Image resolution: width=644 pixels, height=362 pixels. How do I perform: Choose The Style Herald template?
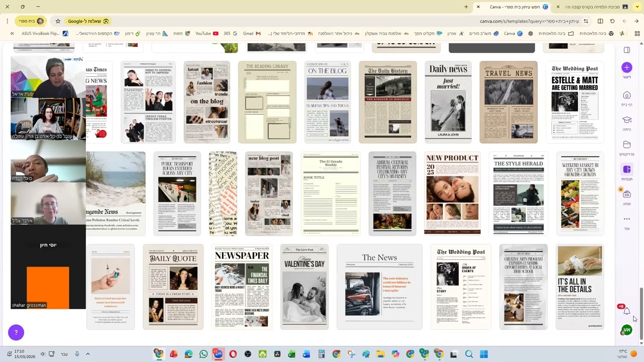[x=518, y=194]
